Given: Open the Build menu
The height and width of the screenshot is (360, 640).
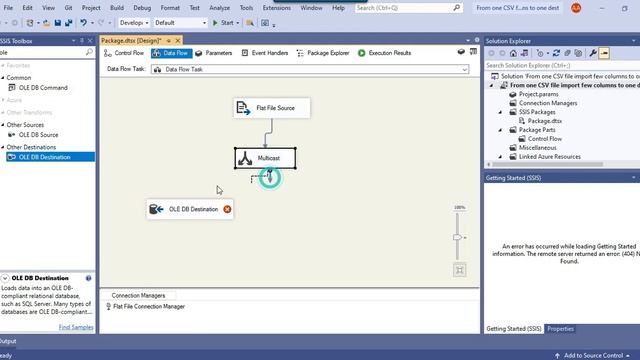Looking at the screenshot, I should [117, 8].
